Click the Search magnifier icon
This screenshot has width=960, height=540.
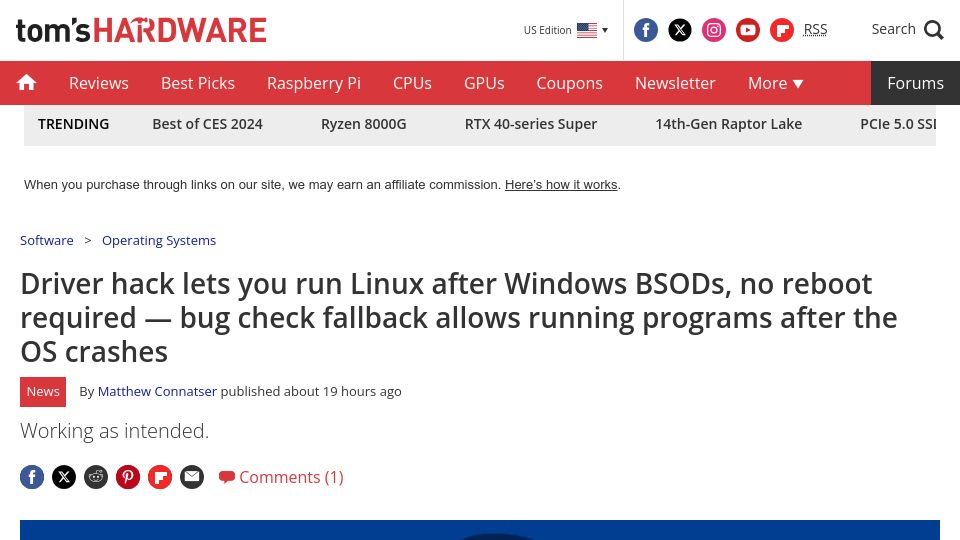[x=934, y=29]
